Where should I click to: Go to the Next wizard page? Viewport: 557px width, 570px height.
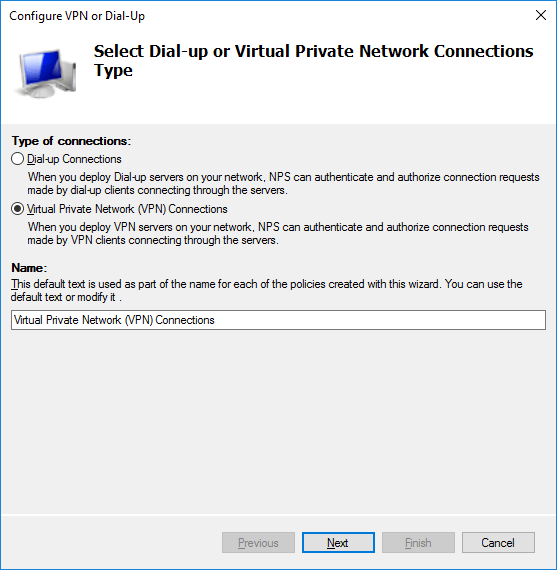(x=338, y=543)
